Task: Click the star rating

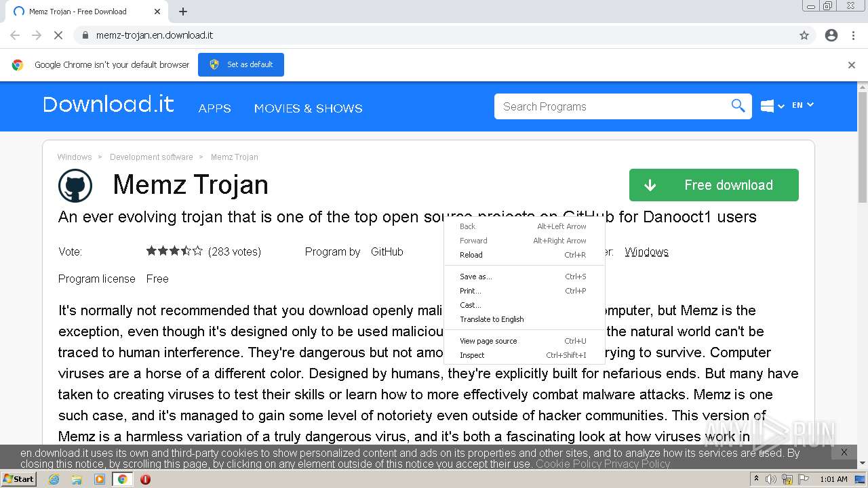Action: (x=174, y=251)
